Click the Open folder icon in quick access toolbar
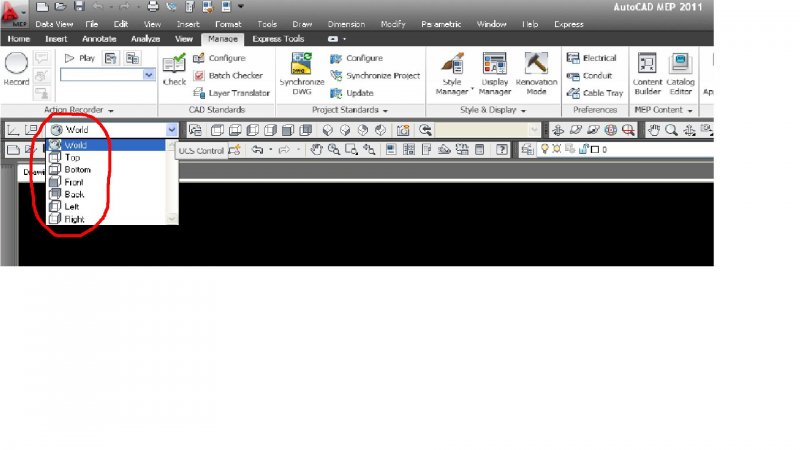Image resolution: width=800 pixels, height=450 pixels. [x=60, y=7]
